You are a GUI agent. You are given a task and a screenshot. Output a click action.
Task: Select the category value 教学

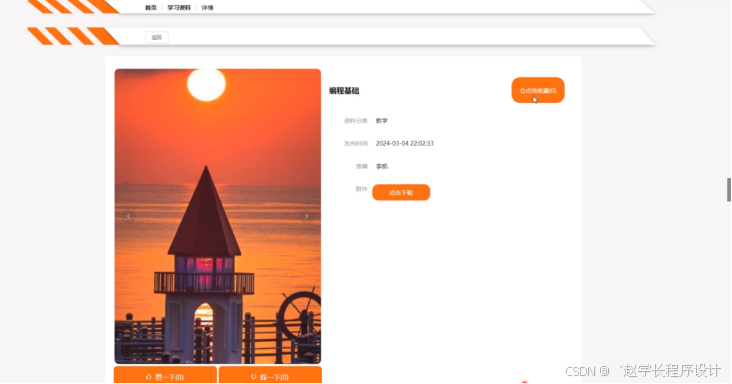pos(381,120)
